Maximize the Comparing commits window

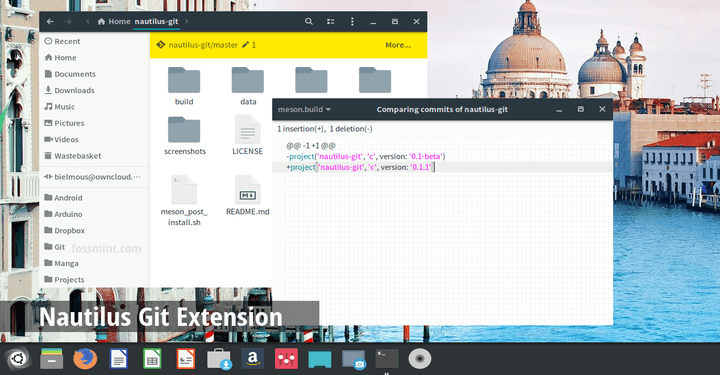(x=580, y=109)
